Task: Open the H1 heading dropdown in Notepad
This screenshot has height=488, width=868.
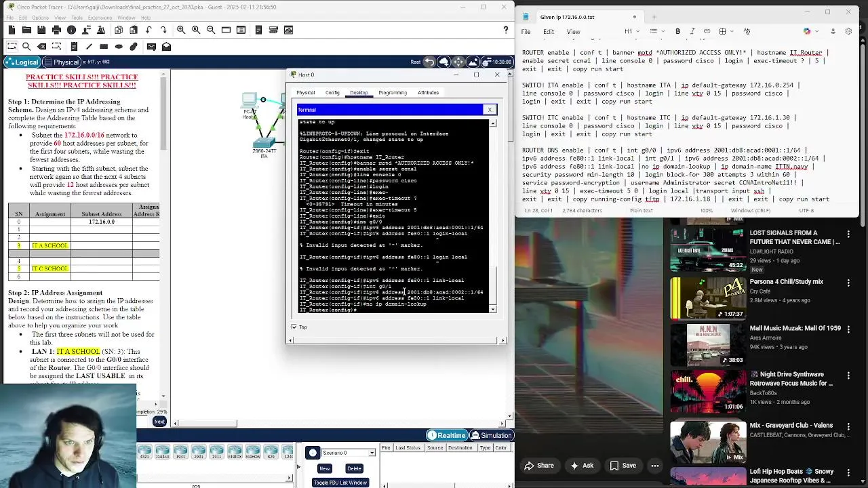Action: [x=631, y=31]
